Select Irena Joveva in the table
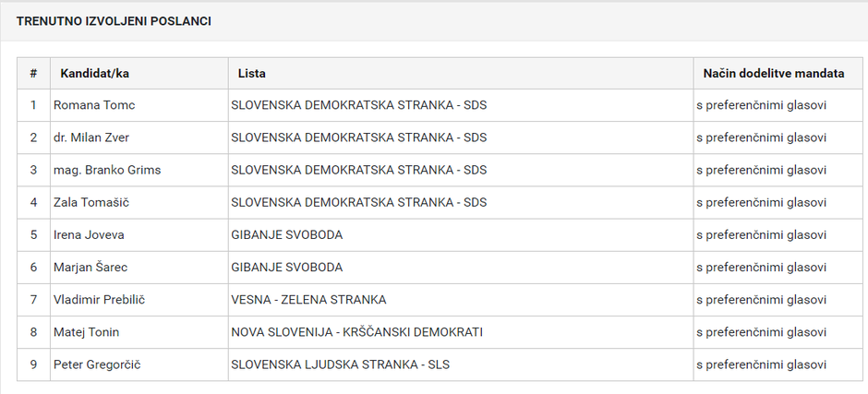This screenshot has height=394, width=868. tap(89, 234)
